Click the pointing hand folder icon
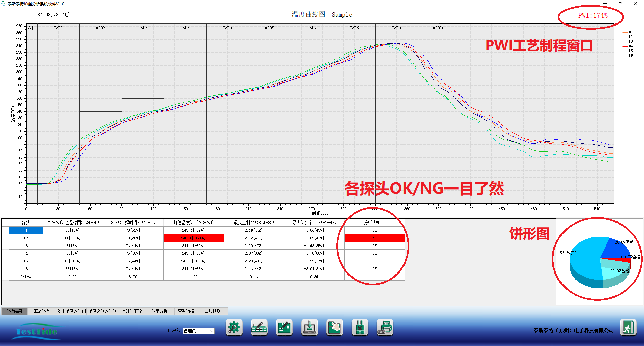The image size is (644, 346). (334, 327)
